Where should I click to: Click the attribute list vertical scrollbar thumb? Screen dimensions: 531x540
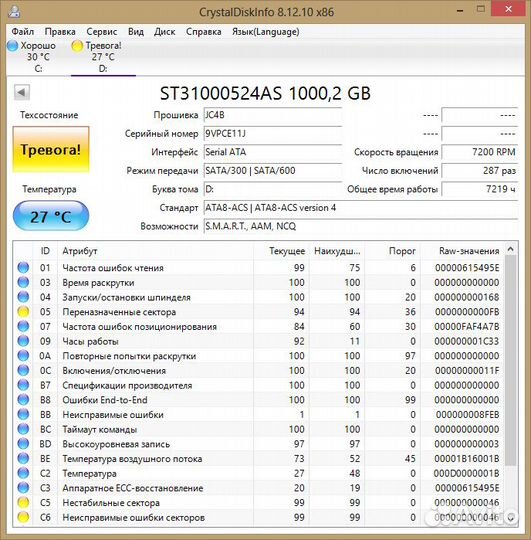[510, 360]
